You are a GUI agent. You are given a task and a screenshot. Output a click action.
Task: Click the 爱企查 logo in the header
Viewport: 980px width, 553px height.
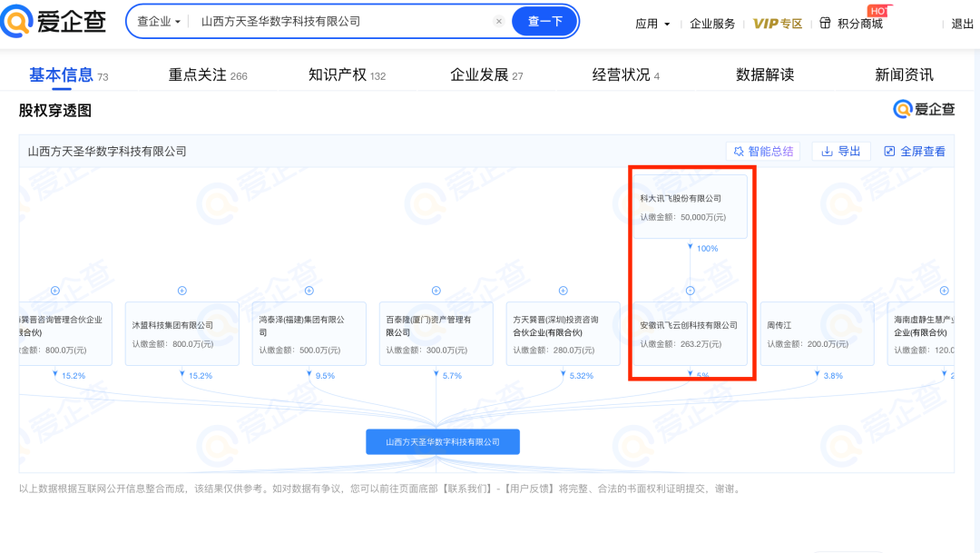[x=54, y=22]
